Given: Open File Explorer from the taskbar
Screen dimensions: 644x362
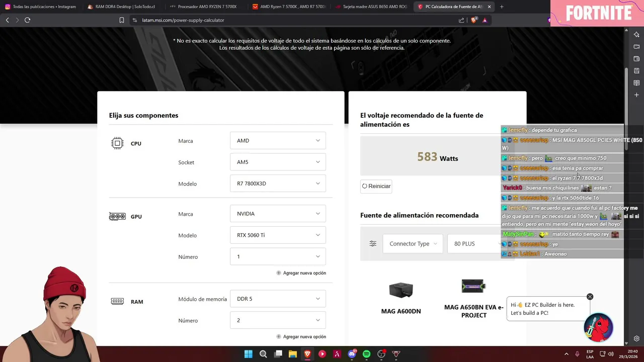Looking at the screenshot, I should point(292,354).
